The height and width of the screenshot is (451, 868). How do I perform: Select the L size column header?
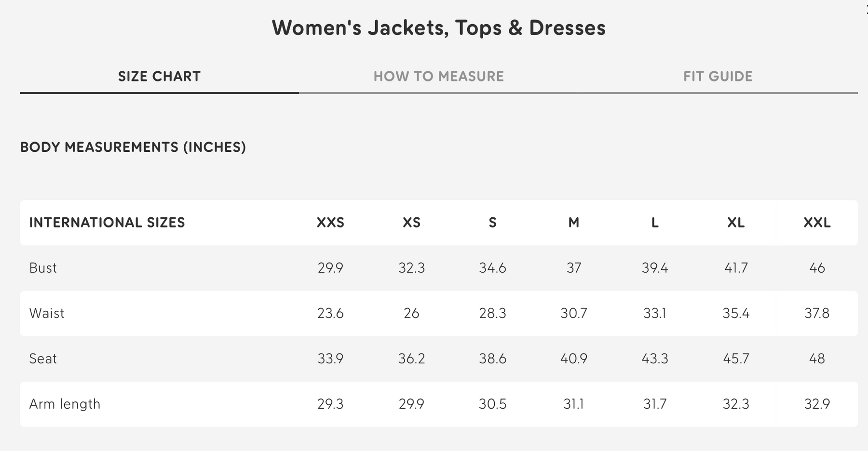coord(654,223)
